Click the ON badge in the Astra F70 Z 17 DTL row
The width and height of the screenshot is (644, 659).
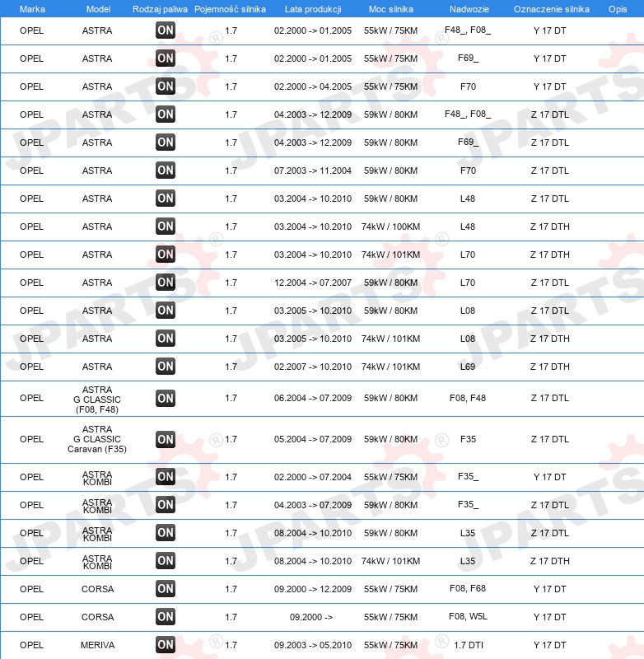pos(165,171)
